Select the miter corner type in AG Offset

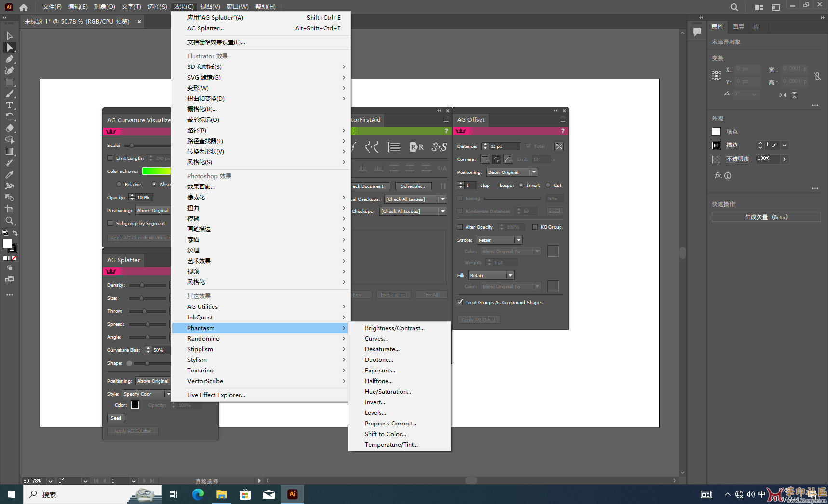(485, 159)
